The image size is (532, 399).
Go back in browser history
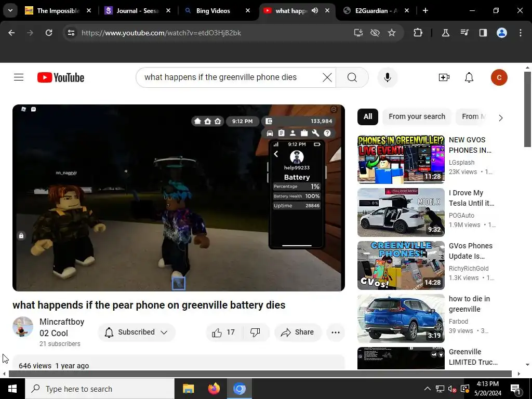[11, 33]
